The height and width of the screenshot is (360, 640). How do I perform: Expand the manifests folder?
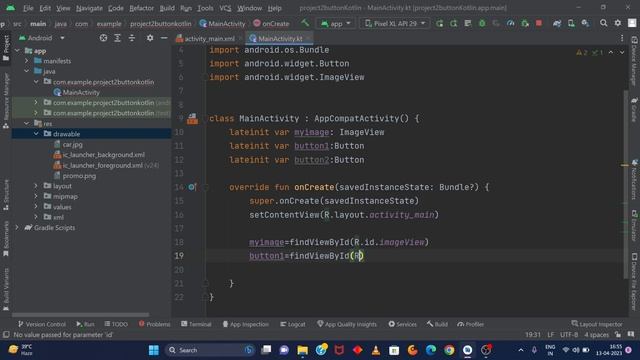click(x=27, y=61)
